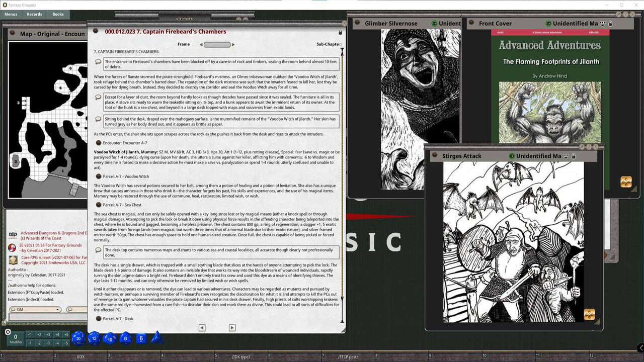
Task: Click the speech bubble icon beside the entrance description
Action: click(98, 62)
